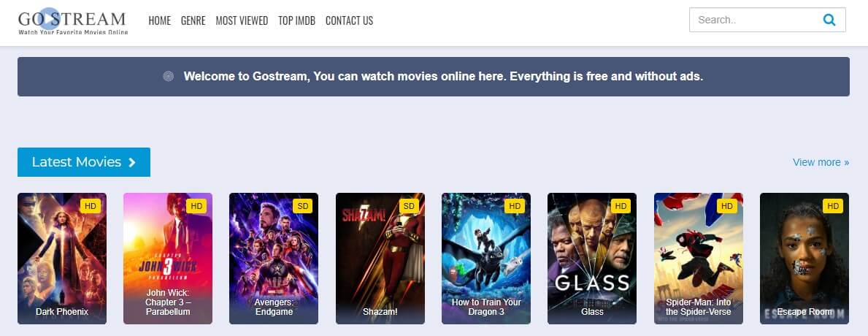Focus the Search input field
Screen dimensions: 868x336
click(x=756, y=20)
